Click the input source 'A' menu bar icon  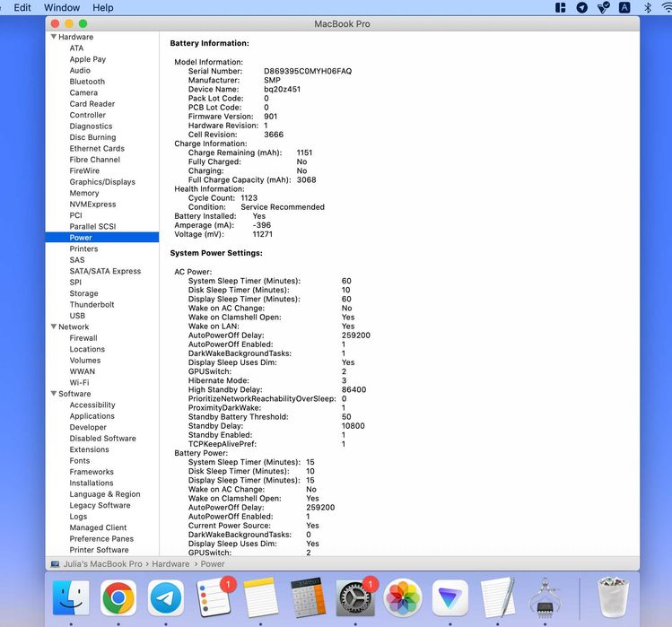point(624,8)
